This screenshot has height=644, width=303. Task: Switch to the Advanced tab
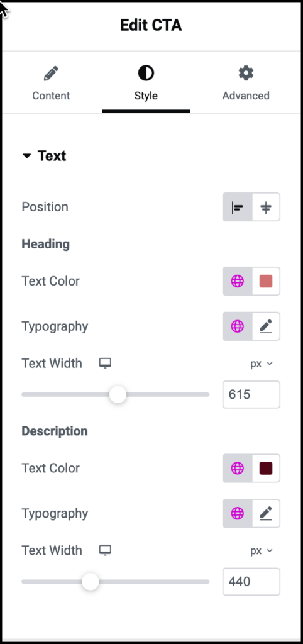[x=246, y=84]
